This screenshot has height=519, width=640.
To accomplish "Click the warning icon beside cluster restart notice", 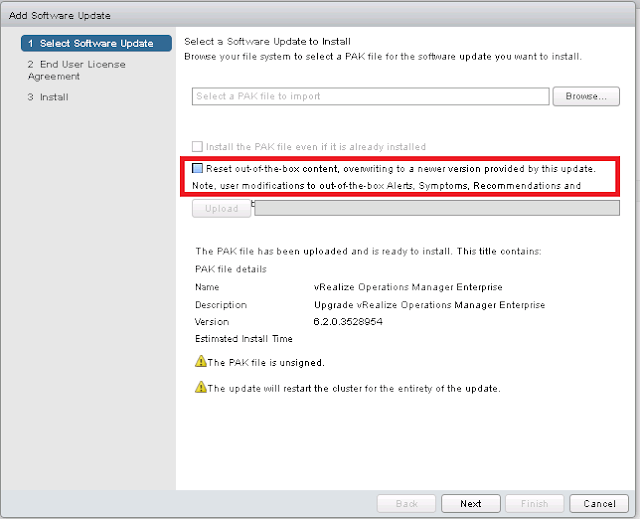I will [200, 387].
